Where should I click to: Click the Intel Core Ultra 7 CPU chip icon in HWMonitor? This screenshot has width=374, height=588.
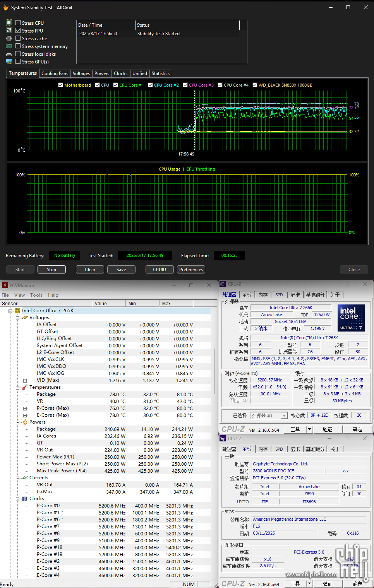17,311
